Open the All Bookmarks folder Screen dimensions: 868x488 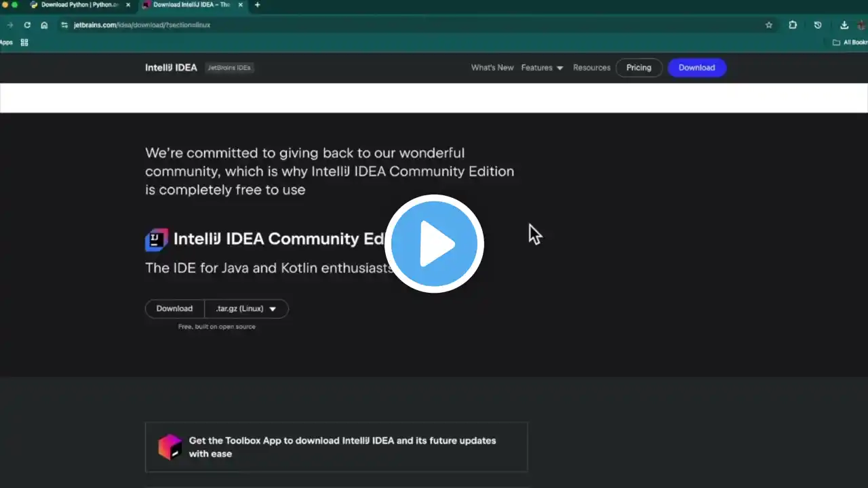click(x=850, y=42)
